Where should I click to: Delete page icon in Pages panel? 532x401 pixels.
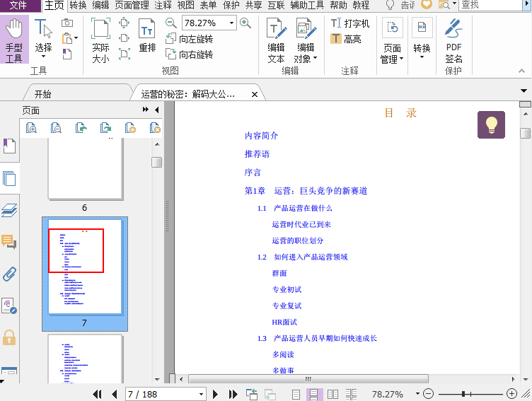155,128
